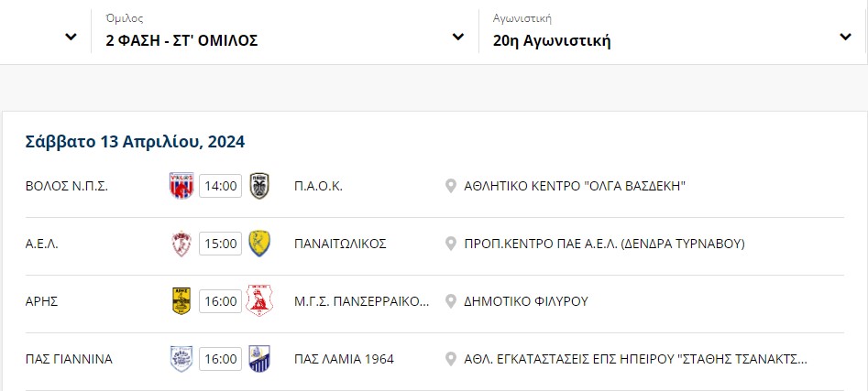Image resolution: width=868 pixels, height=391 pixels.
Task: Click the Aris yellow-black crest
Action: 181,301
